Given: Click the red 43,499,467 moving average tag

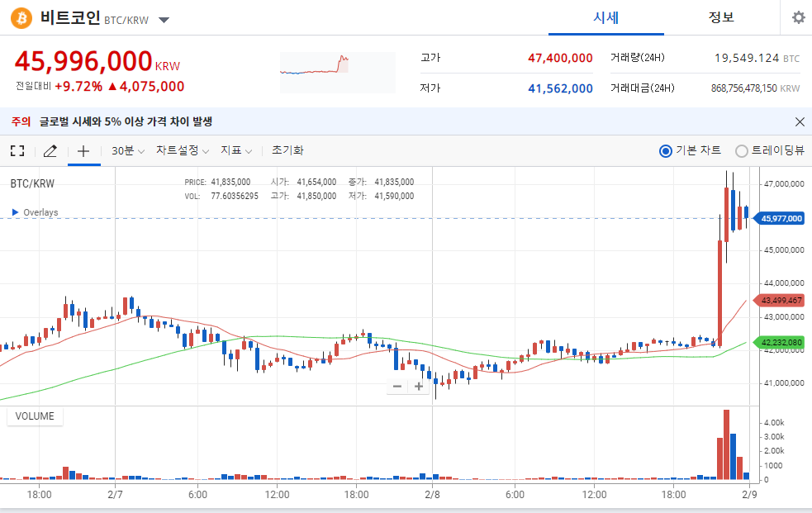Looking at the screenshot, I should tap(780, 300).
